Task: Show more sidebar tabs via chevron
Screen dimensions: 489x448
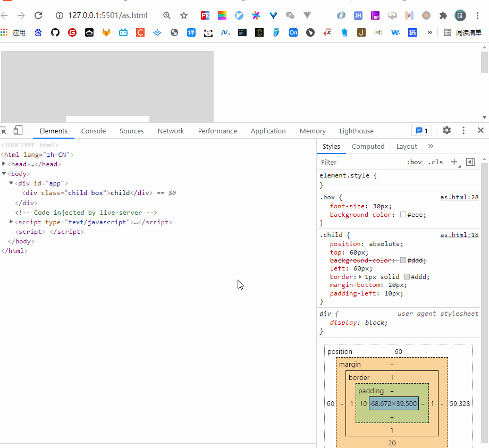Action: pyautogui.click(x=431, y=146)
